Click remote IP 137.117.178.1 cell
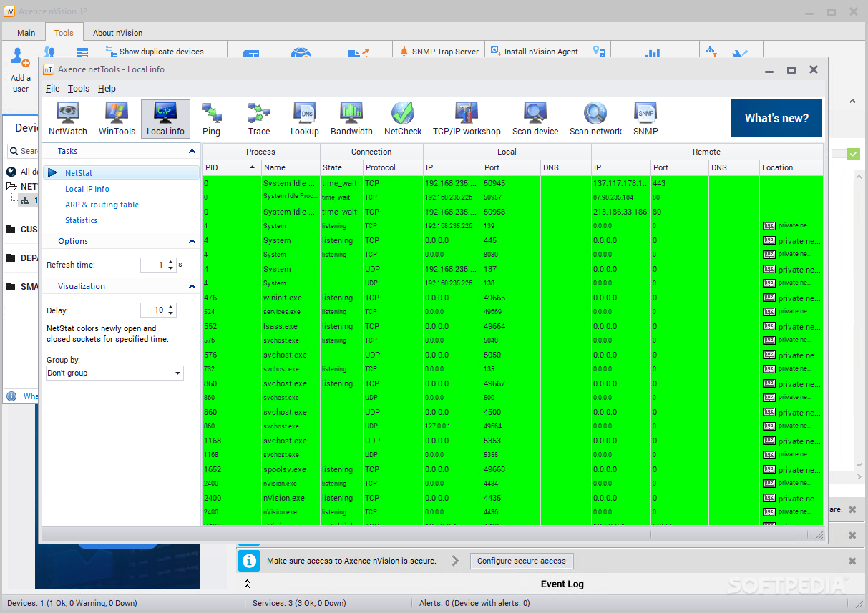 point(621,183)
